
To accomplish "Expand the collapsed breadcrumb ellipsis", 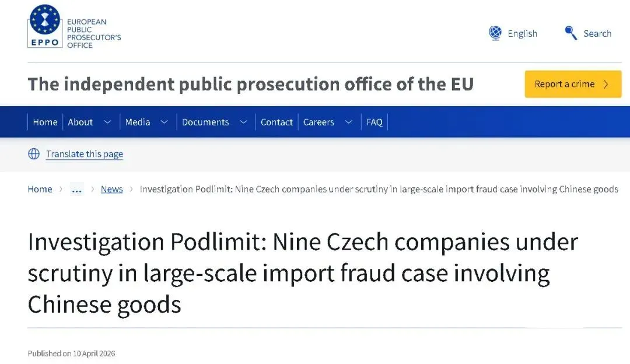I will tap(76, 189).
